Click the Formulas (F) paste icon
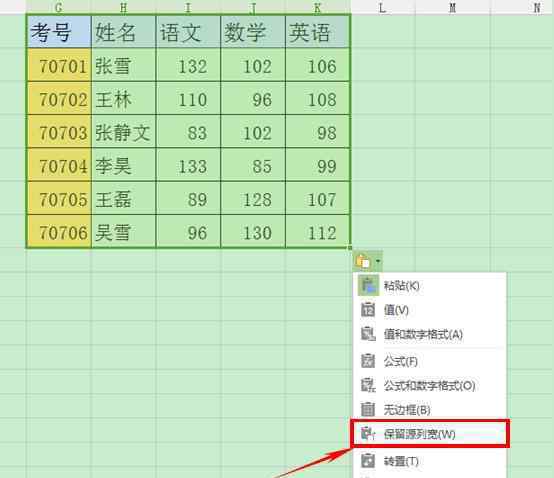 pyautogui.click(x=368, y=361)
